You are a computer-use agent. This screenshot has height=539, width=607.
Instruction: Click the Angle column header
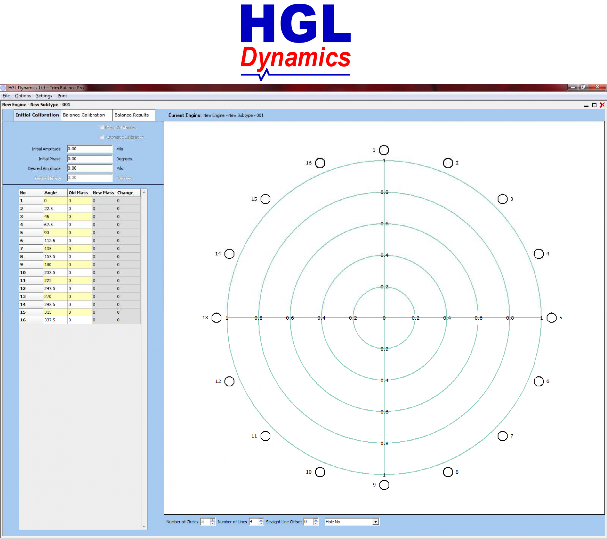55,192
